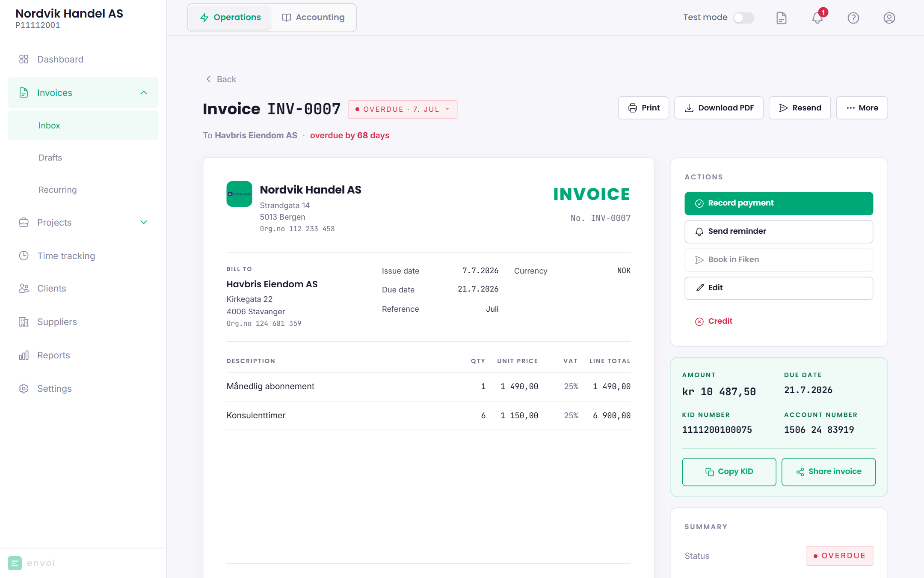Expand the Projects section chevron

(144, 222)
